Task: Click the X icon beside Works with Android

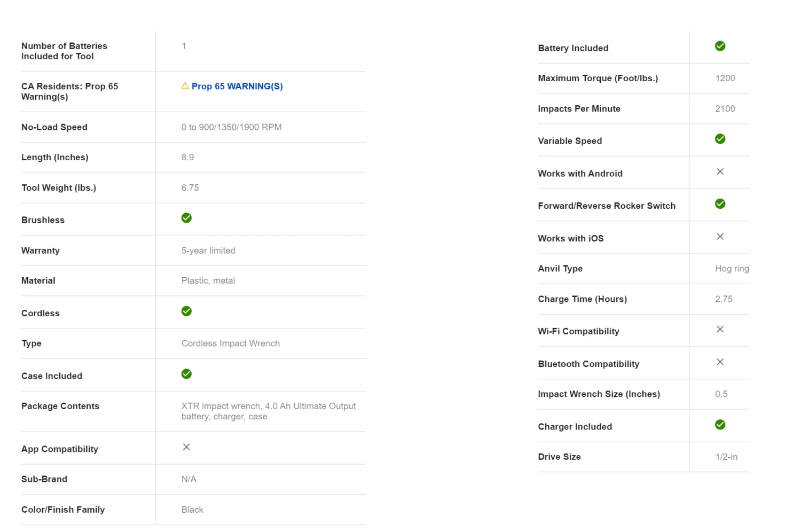Action: 720,171
